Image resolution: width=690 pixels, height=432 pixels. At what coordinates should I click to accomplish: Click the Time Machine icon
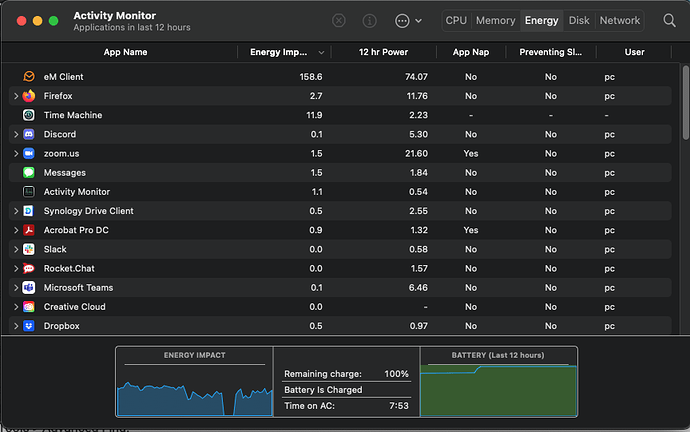point(29,115)
